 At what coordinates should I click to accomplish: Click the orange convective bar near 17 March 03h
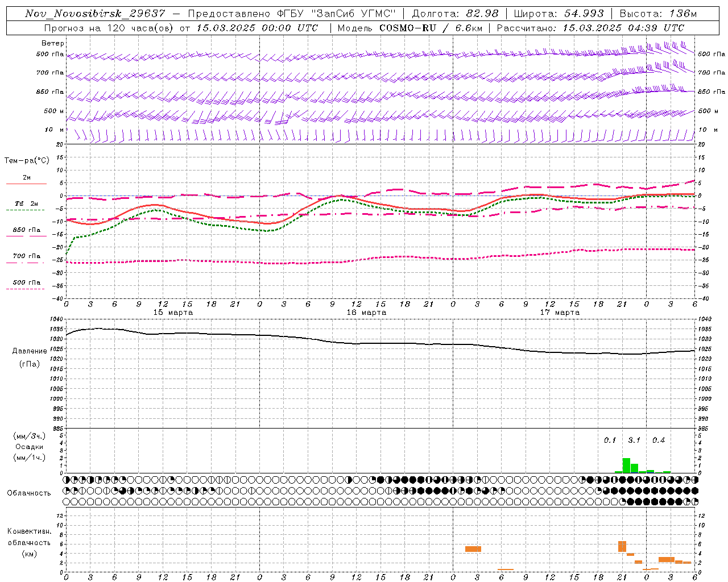[473, 549]
